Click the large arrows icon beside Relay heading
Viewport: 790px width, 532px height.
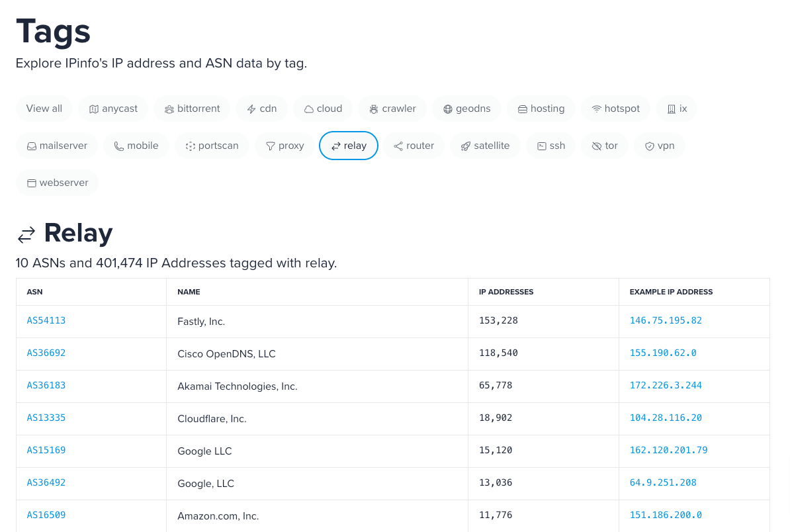pyautogui.click(x=26, y=235)
